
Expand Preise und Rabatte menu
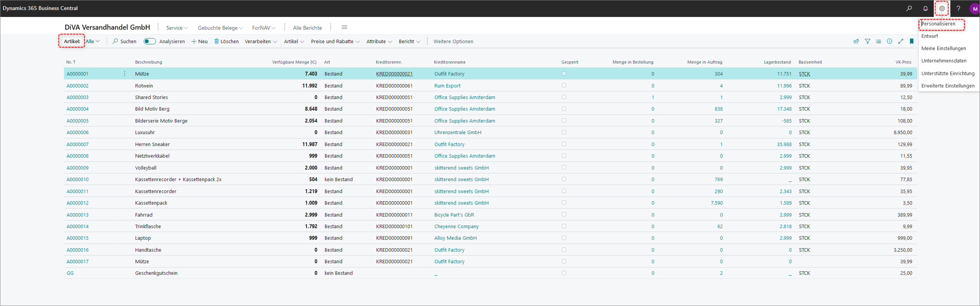pyautogui.click(x=335, y=41)
